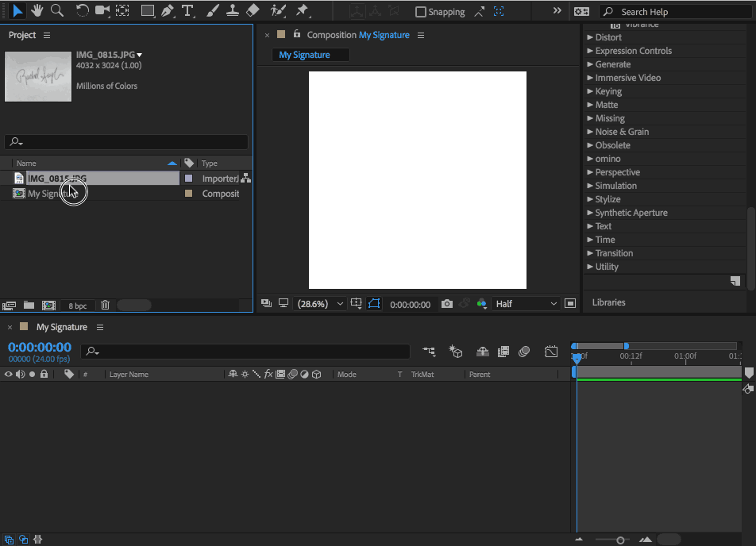Toggle shy layers hiding in timeline

[483, 352]
